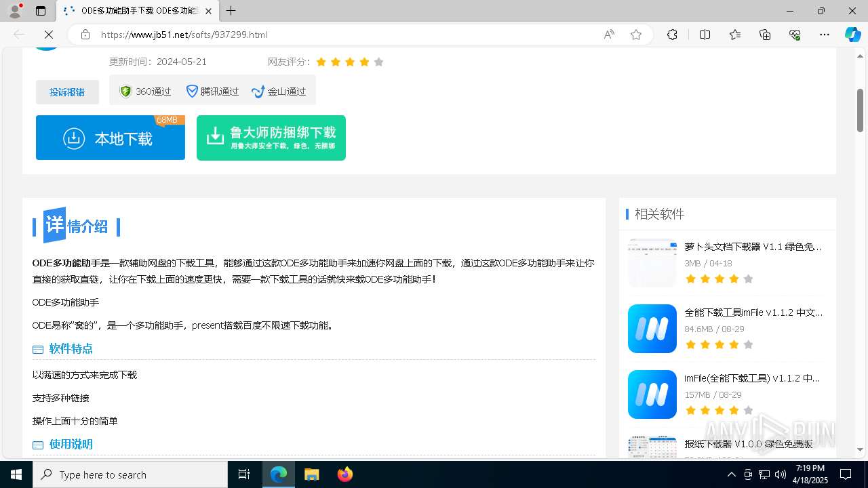Stop loading the page
This screenshot has height=488, width=868.
tap(49, 35)
